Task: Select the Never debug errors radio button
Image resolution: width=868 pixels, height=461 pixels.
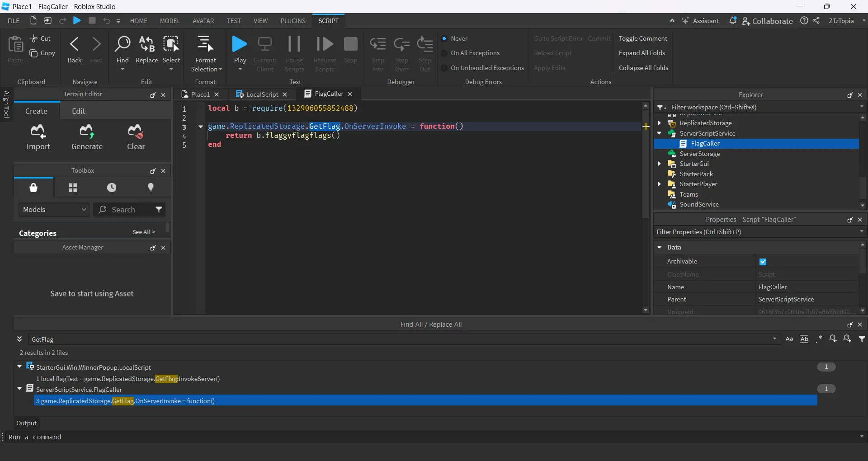Action: [444, 39]
